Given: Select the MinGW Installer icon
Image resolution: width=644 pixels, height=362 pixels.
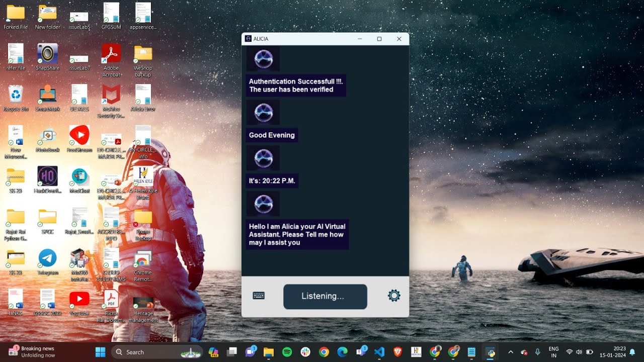Looking at the screenshot, I should pyautogui.click(x=79, y=265).
